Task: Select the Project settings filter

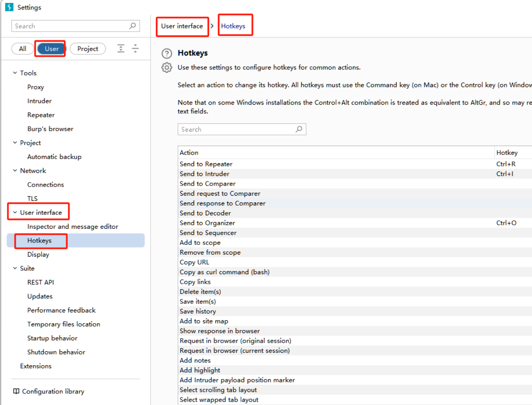Action: pos(87,49)
